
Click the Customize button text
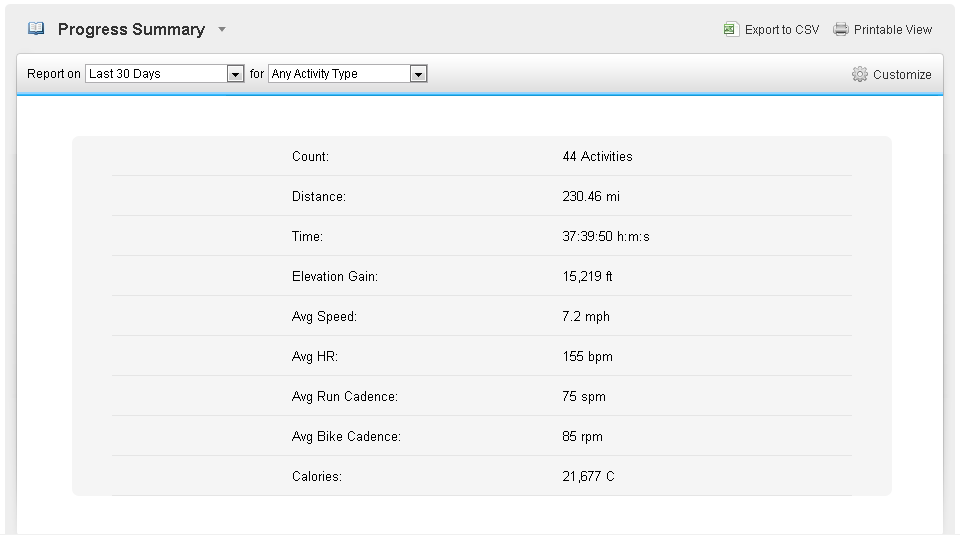(x=902, y=75)
